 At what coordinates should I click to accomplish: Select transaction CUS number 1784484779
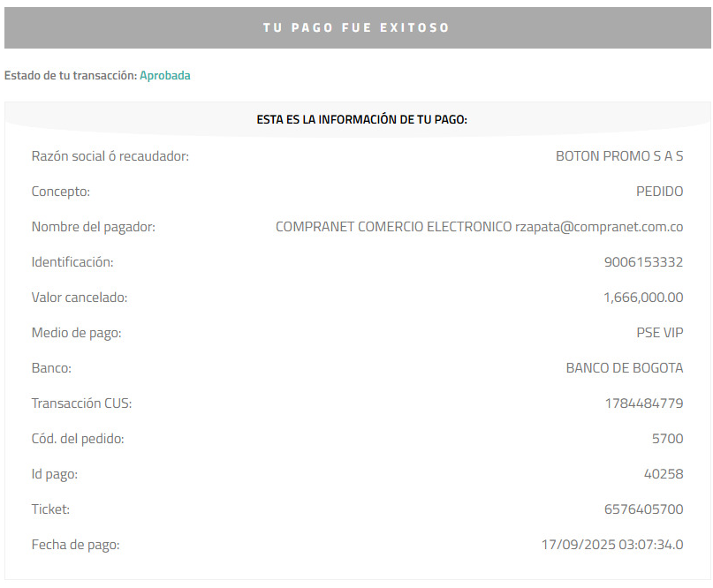644,403
